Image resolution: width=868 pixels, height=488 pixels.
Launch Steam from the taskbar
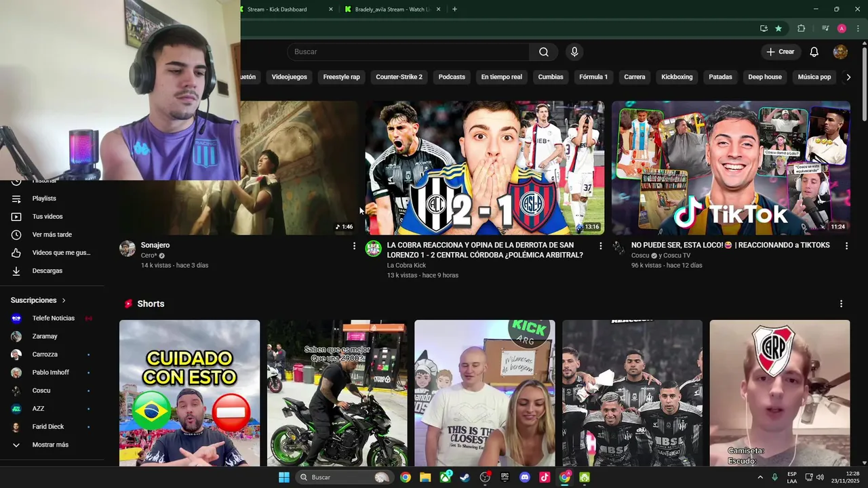(465, 477)
